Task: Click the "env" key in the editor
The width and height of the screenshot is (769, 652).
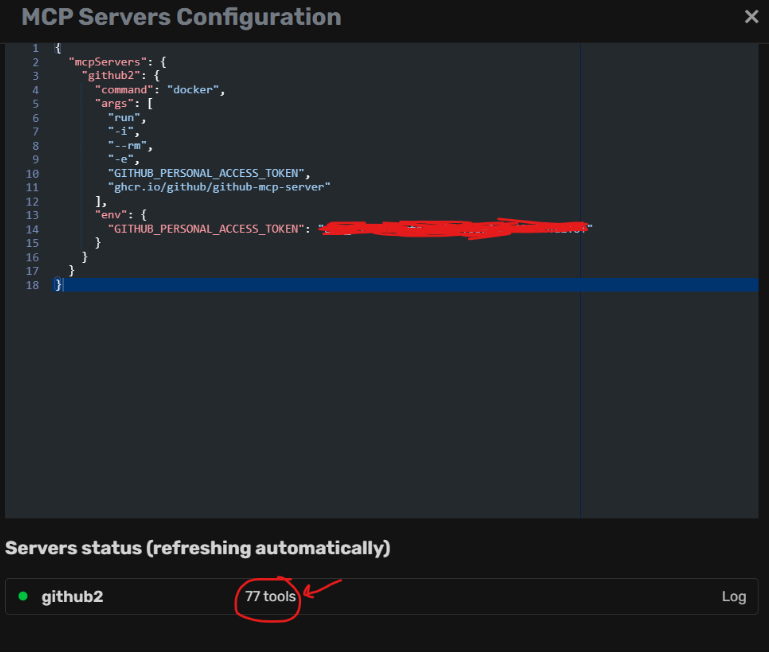Action: [111, 215]
